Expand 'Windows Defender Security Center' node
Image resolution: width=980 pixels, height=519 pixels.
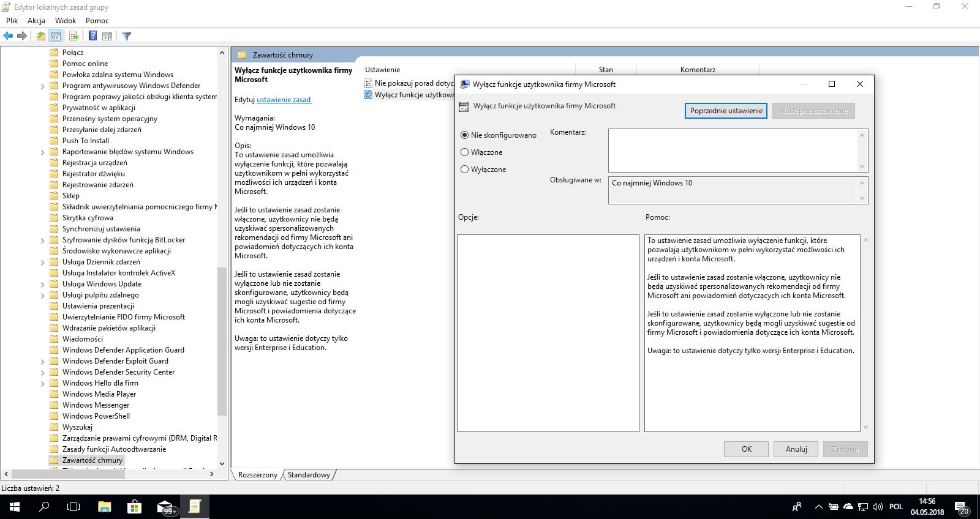[x=42, y=373]
